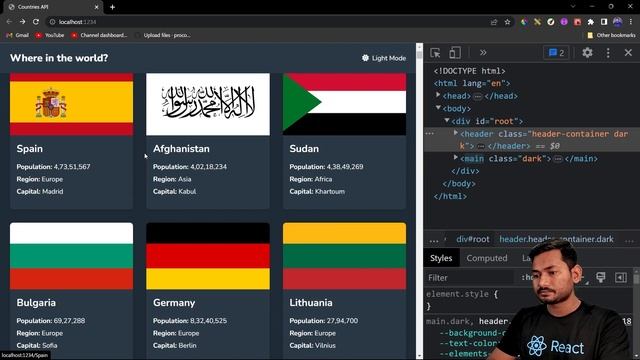Select the Germany country name
This screenshot has width=640, height=360.
pyautogui.click(x=174, y=303)
